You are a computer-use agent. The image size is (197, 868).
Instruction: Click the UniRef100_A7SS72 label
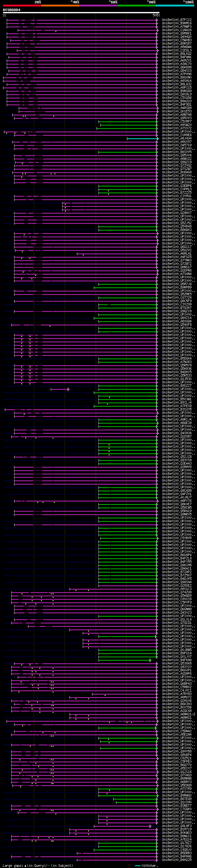click(176, 128)
